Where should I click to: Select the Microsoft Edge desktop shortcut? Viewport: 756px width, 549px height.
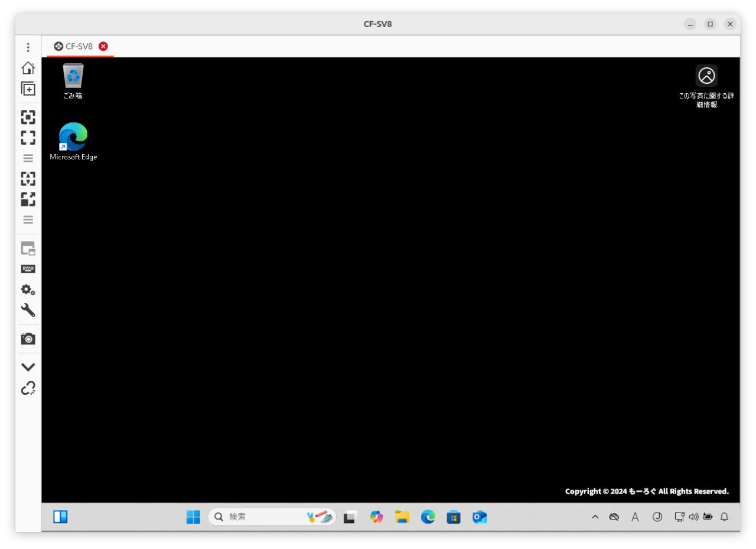coord(73,142)
